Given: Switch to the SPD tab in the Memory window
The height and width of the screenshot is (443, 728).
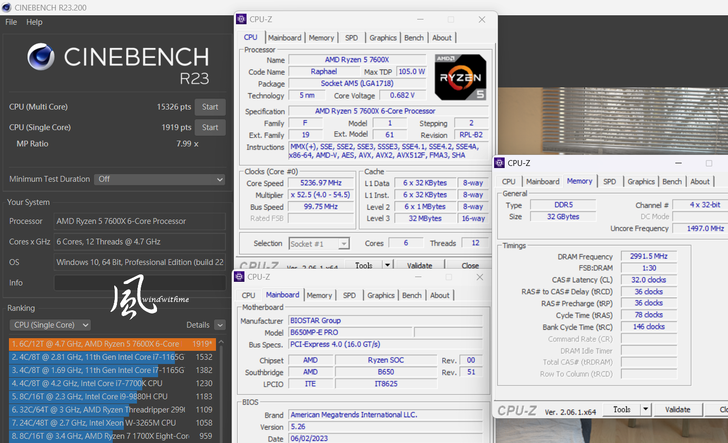Looking at the screenshot, I should click(x=609, y=181).
